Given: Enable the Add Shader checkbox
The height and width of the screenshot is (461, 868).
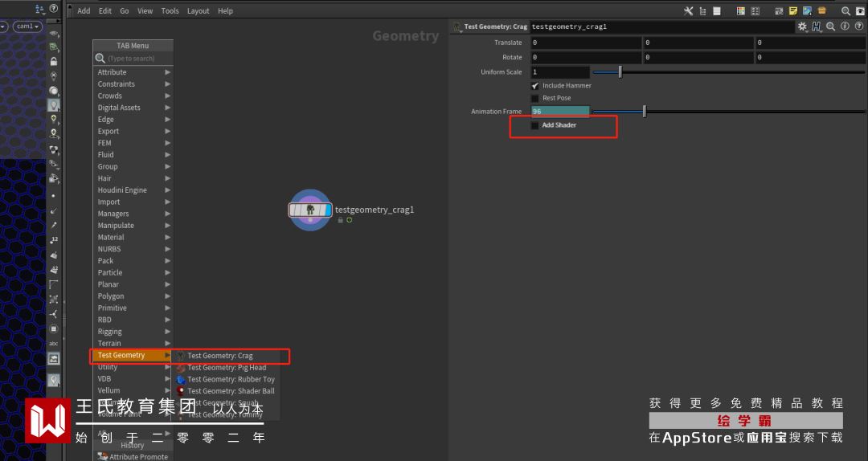Looking at the screenshot, I should click(x=534, y=125).
